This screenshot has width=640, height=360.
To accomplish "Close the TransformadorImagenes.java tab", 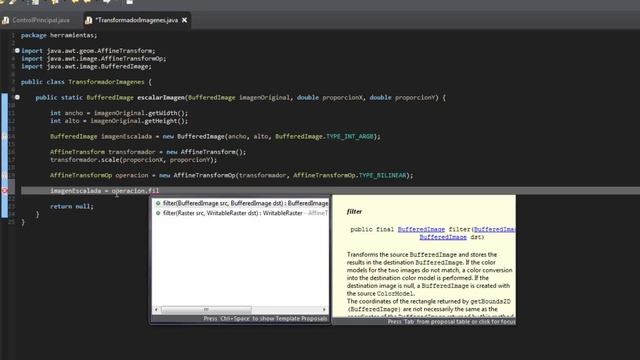I will tap(184, 20).
